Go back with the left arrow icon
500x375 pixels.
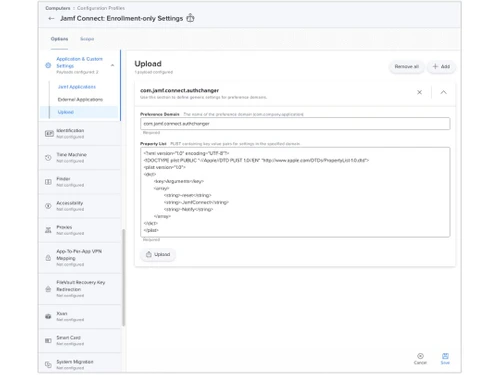(51, 19)
